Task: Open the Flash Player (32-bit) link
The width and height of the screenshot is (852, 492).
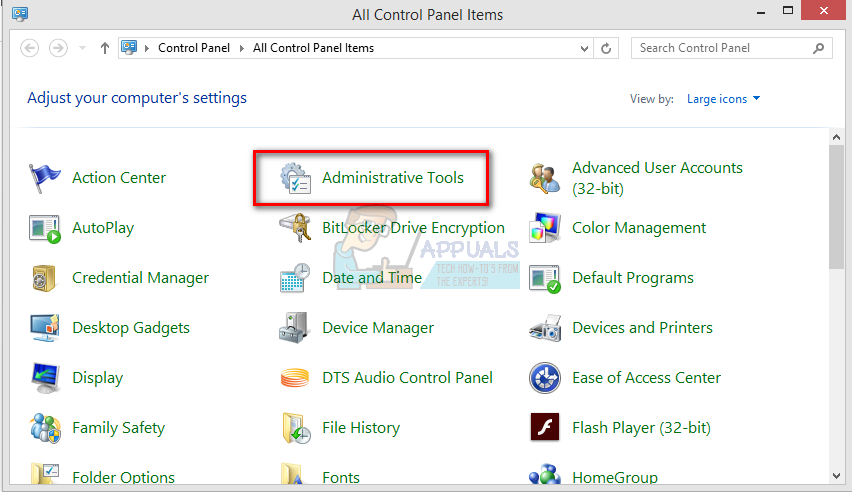Action: click(641, 428)
